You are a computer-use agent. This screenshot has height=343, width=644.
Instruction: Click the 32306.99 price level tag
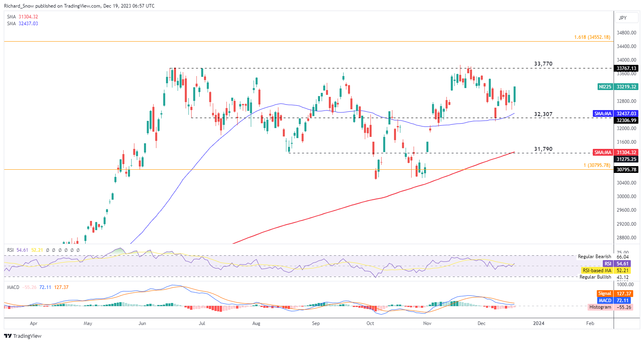626,120
